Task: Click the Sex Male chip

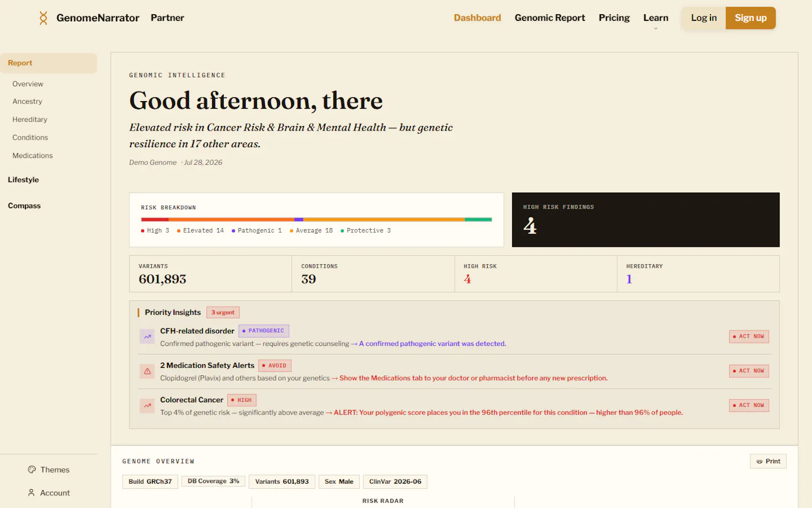Action: [339, 482]
